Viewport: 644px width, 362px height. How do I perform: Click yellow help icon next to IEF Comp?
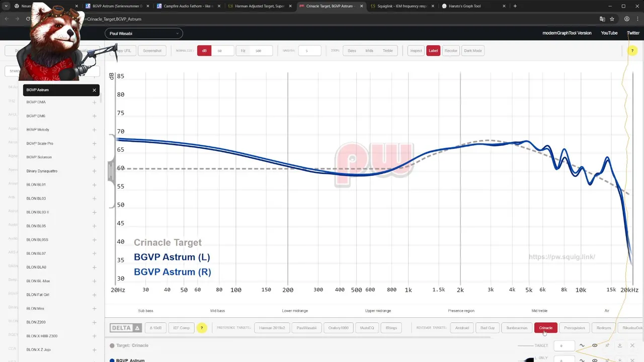(x=201, y=328)
